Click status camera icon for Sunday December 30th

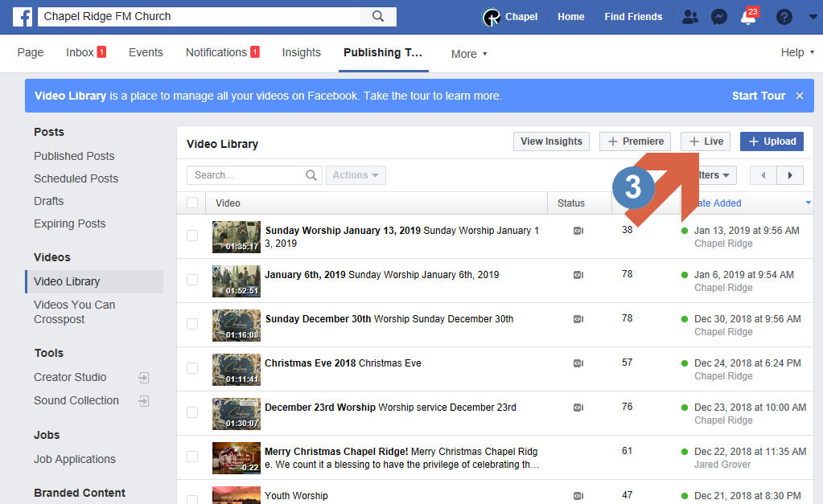click(578, 319)
